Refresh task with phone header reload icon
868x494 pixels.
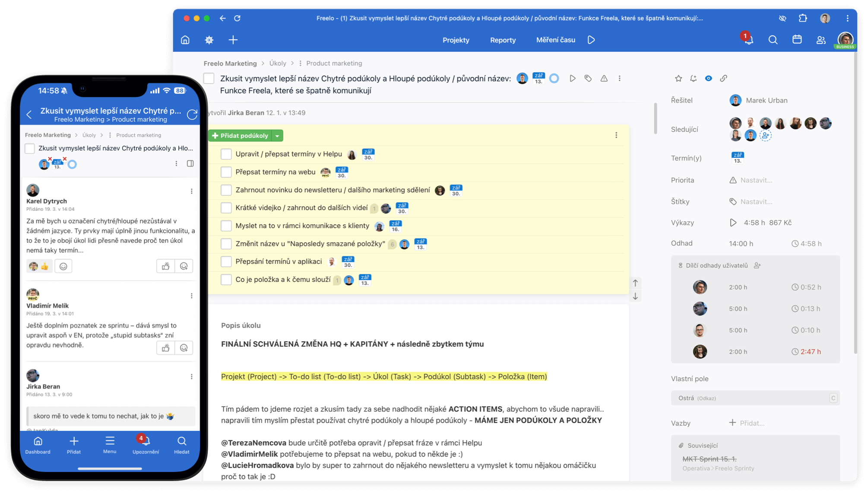click(x=192, y=115)
